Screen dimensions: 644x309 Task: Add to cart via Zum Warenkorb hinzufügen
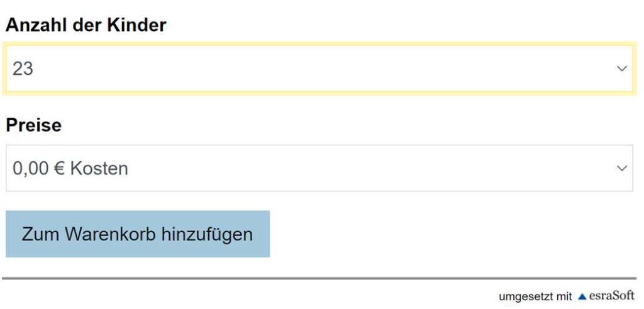coord(138,234)
